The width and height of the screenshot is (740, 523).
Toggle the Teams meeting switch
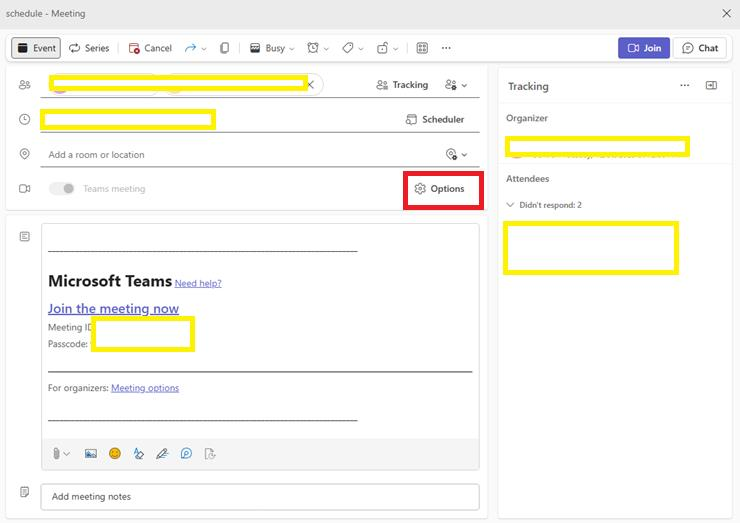pos(61,189)
